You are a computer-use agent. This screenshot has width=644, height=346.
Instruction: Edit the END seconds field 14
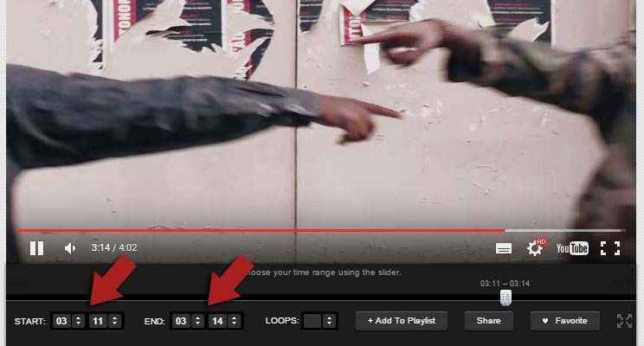pos(217,321)
